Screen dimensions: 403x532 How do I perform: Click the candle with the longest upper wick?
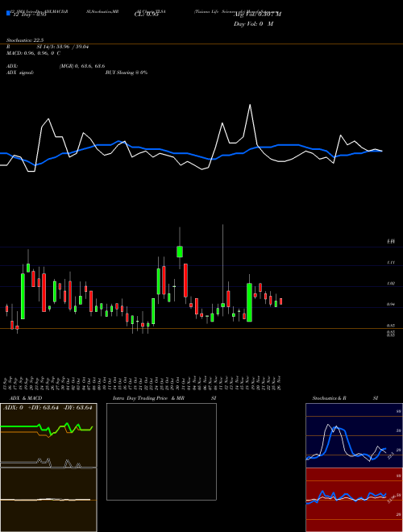click(223, 305)
